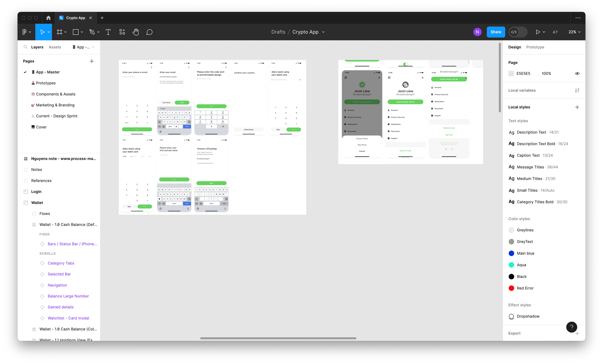
Task: Select the Dropshadow effect style
Action: (x=528, y=316)
